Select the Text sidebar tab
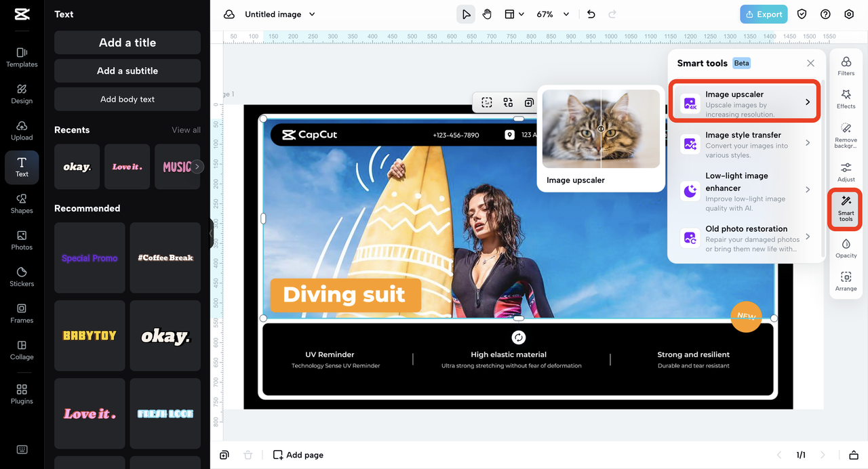 pyautogui.click(x=22, y=167)
